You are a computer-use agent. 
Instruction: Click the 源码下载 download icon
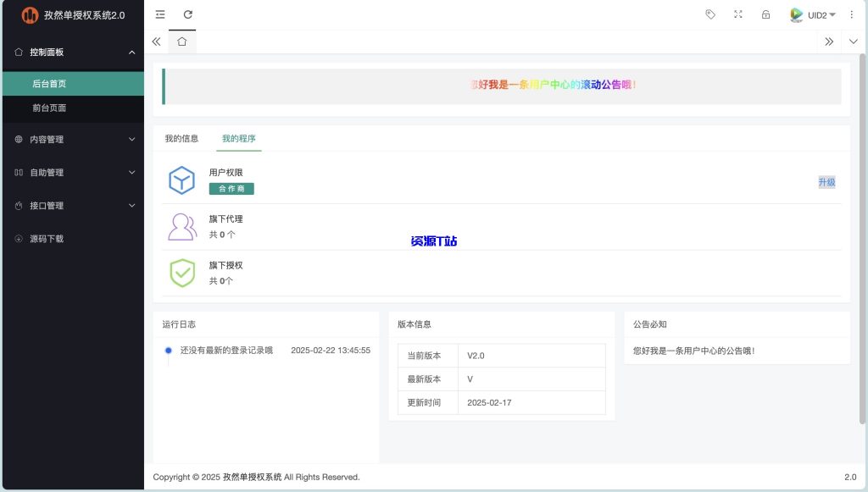[x=19, y=238]
